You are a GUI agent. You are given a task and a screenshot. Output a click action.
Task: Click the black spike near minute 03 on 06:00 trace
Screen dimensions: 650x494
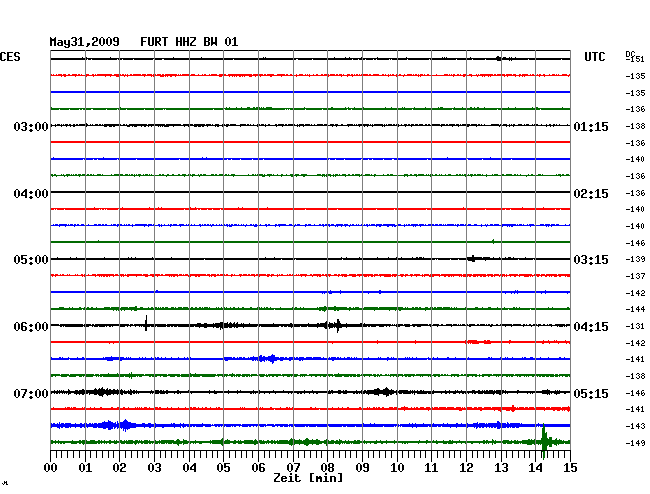click(146, 323)
